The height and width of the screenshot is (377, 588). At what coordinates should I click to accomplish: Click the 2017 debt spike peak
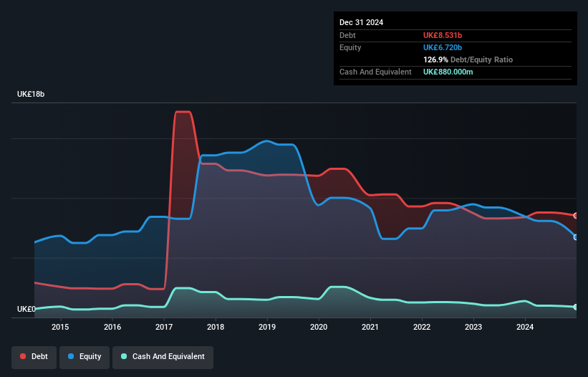183,111
